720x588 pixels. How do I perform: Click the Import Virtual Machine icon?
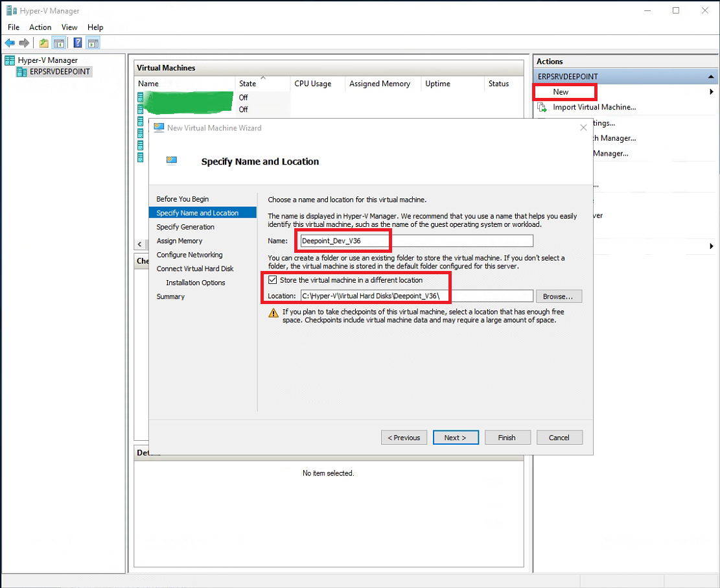(x=542, y=107)
